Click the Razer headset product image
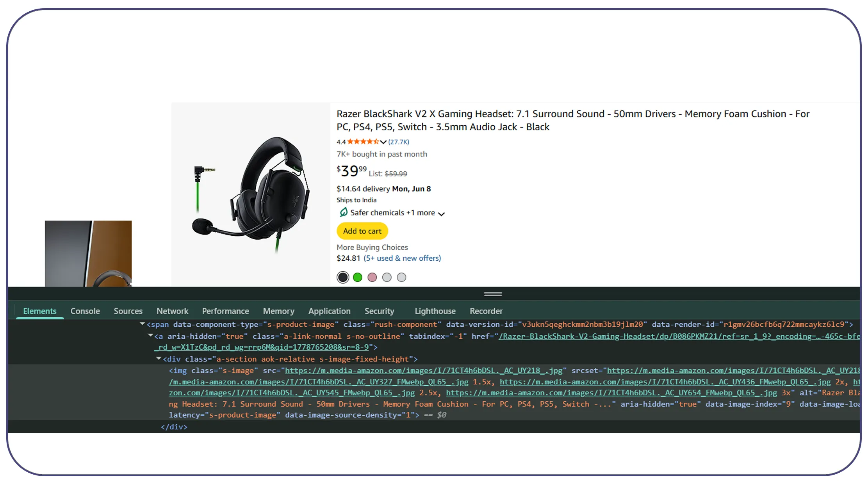The image size is (868, 484). tap(251, 194)
